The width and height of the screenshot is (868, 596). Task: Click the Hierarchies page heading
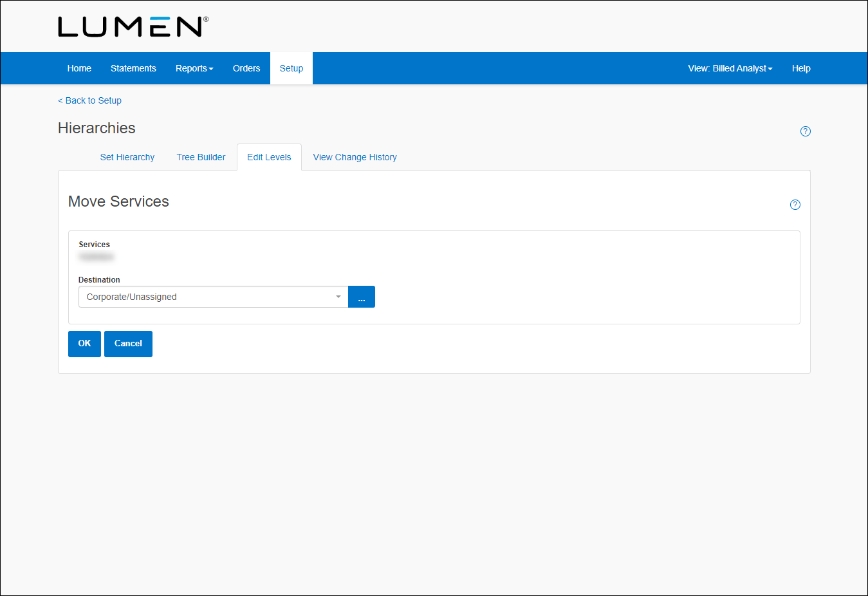[x=97, y=128]
